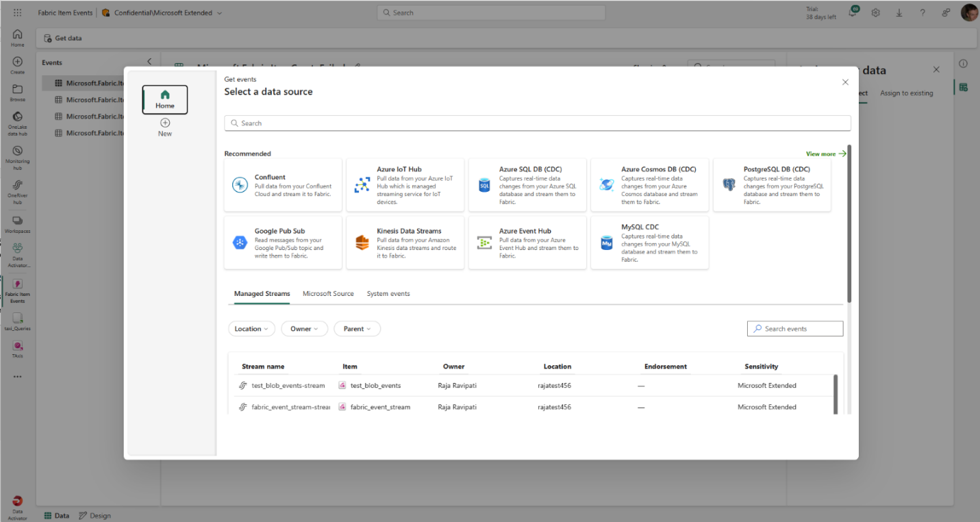Select fabric_event_stream-stream row

click(532, 407)
